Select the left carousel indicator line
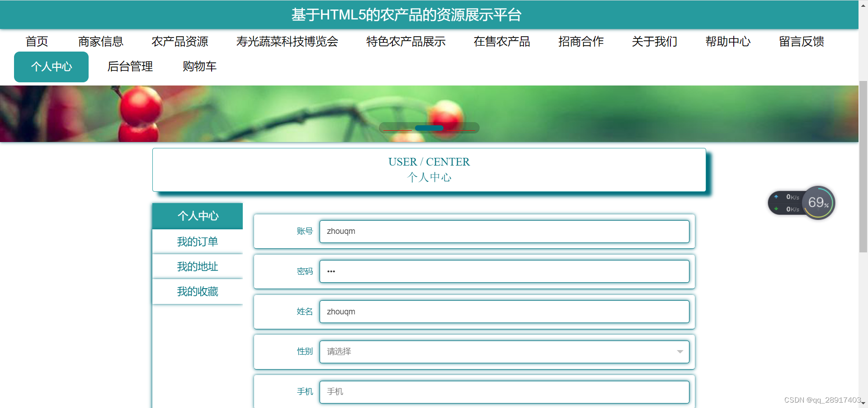 pos(397,130)
